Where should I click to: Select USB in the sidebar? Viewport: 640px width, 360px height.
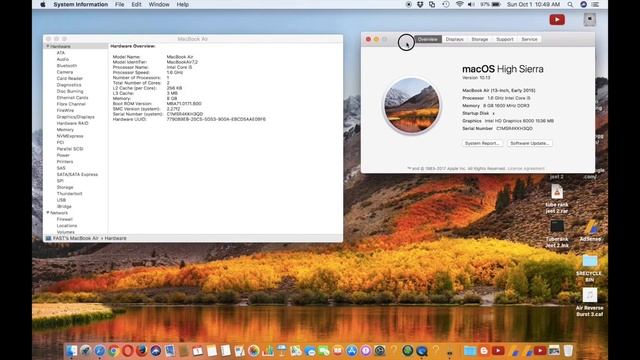pos(61,200)
